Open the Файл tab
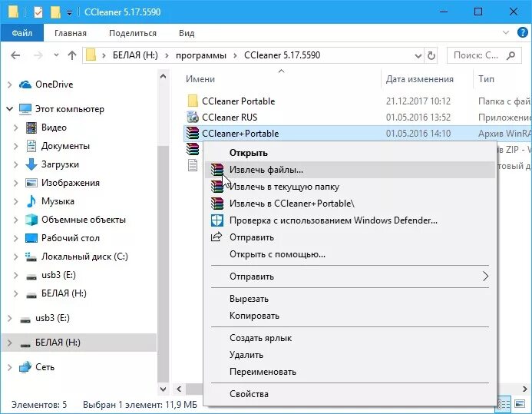 coord(22,33)
